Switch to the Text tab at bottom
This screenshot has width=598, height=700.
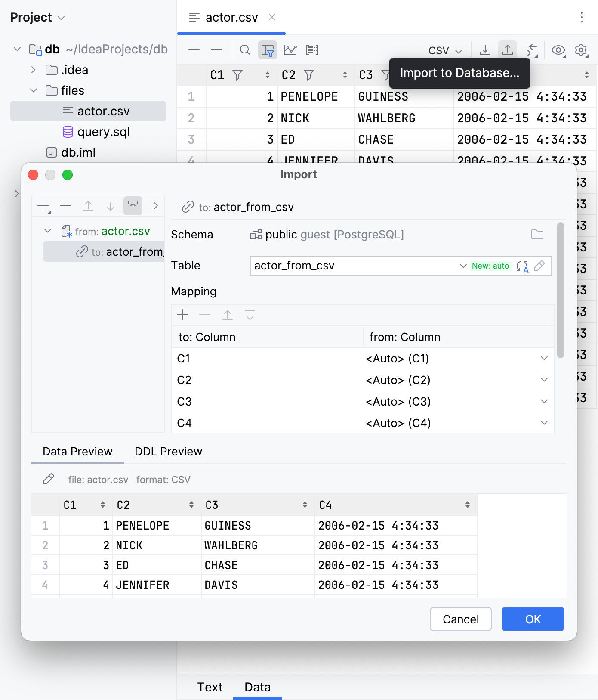tap(210, 687)
